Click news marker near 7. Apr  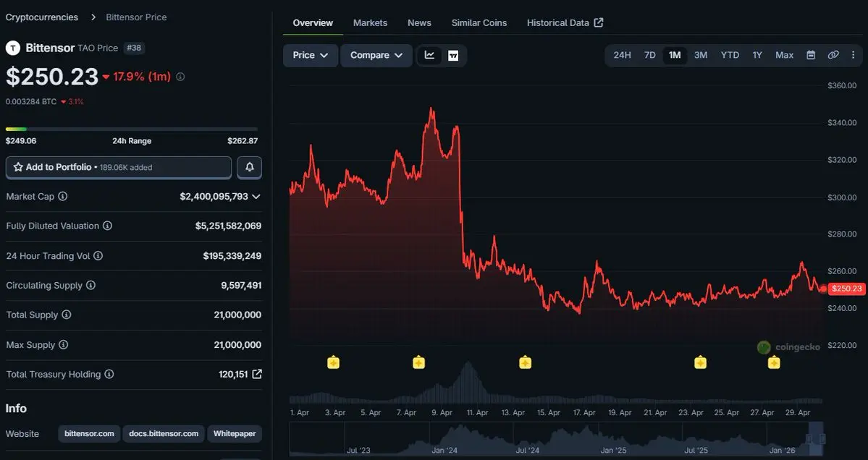coord(419,362)
